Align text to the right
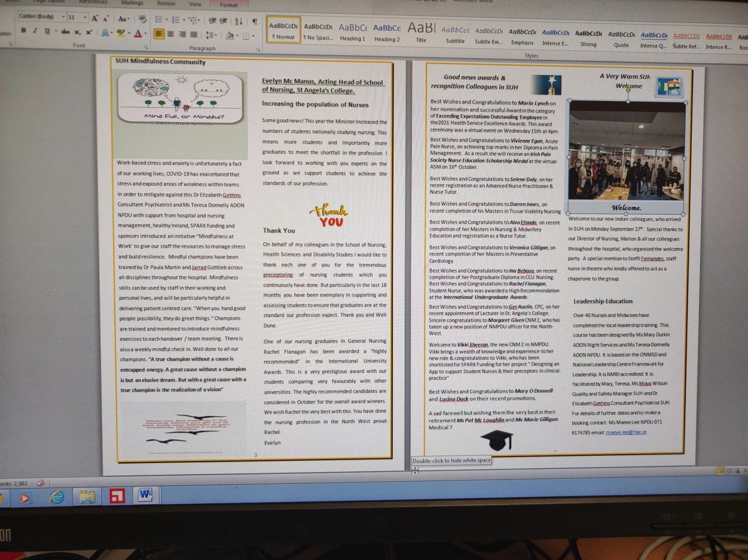Image resolution: width=748 pixels, height=560 pixels. pos(183,34)
